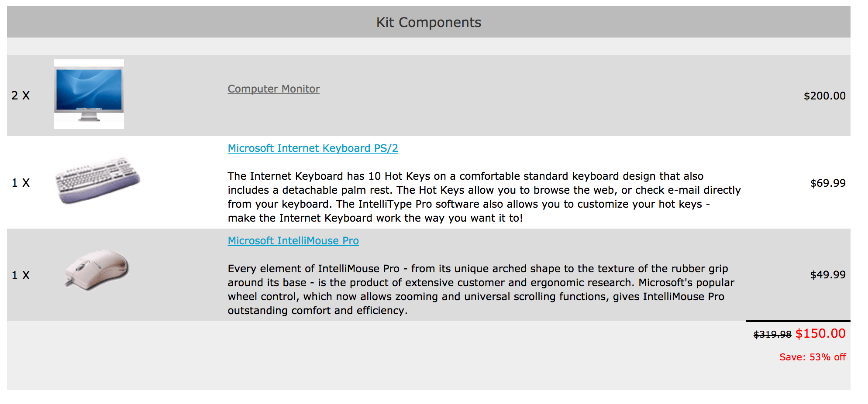Click the keyboard's palm rest in image
Image resolution: width=868 pixels, height=404 pixels.
click(x=105, y=190)
